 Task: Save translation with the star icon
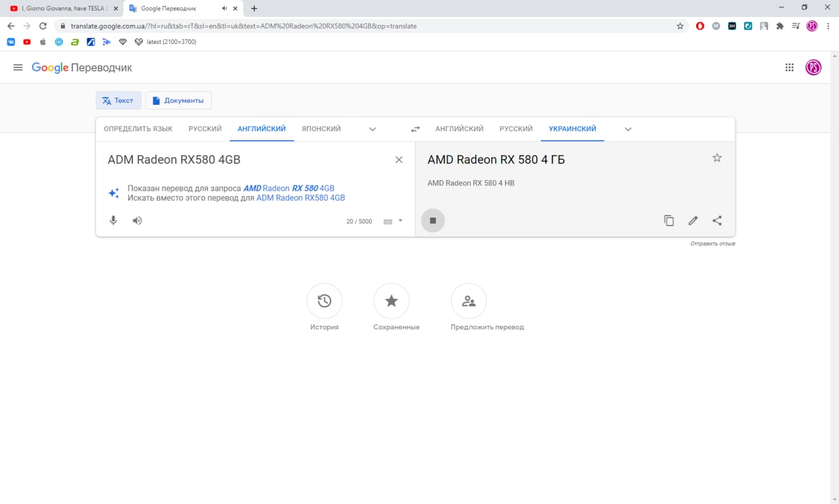click(717, 158)
